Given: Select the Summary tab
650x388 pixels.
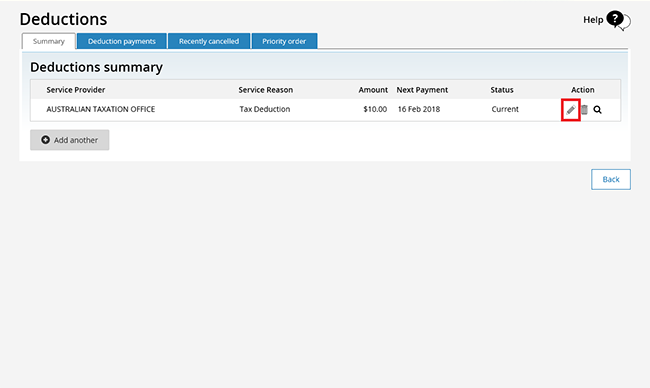Looking at the screenshot, I should click(49, 41).
